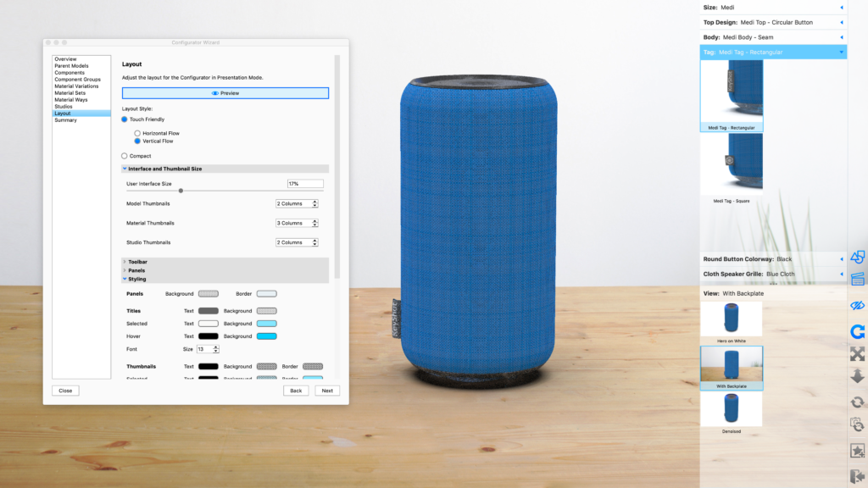Viewport: 868px width, 488px height.
Task: Click the exit door arrow icon
Action: click(x=857, y=475)
